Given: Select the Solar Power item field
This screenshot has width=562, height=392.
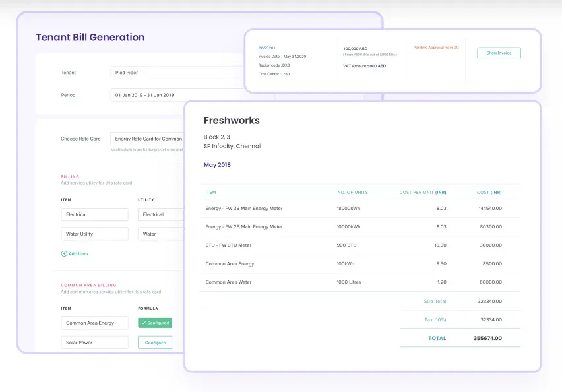Looking at the screenshot, I should (94, 343).
